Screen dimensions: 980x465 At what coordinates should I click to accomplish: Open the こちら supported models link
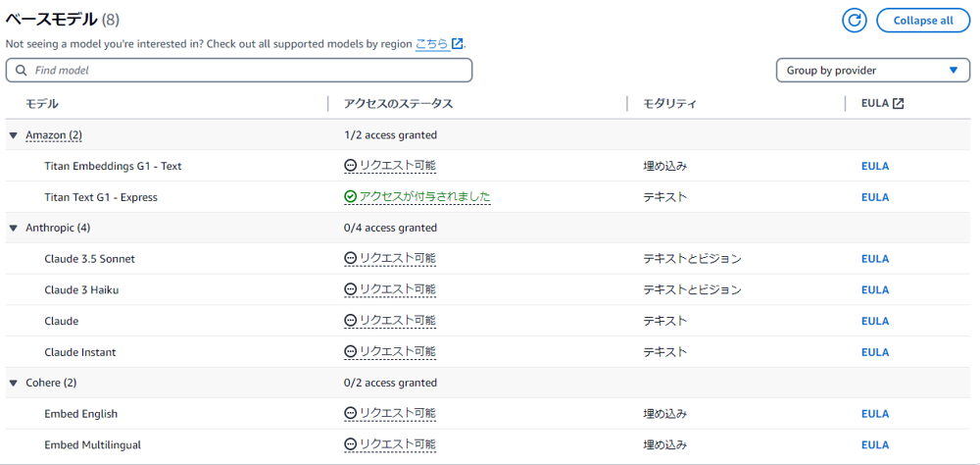[x=432, y=44]
